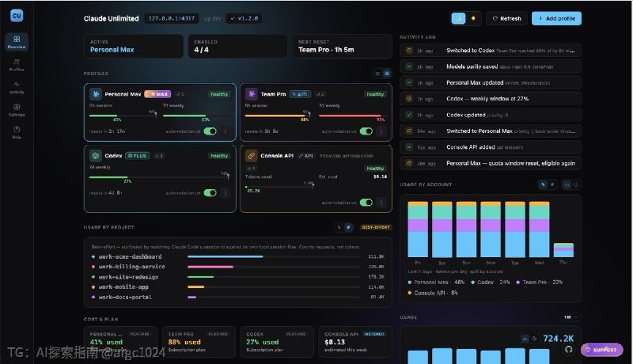Show bar chart in Usage by Account
Screen dimensions: 633x364
(x=567, y=185)
